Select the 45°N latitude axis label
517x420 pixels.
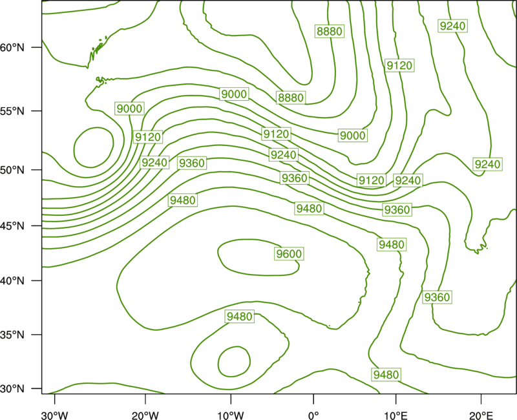click(x=12, y=226)
